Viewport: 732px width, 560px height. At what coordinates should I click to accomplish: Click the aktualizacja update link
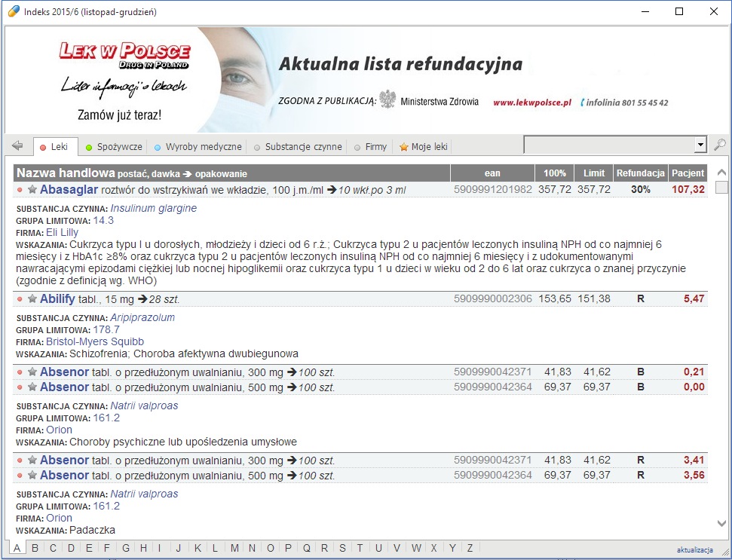point(694,549)
